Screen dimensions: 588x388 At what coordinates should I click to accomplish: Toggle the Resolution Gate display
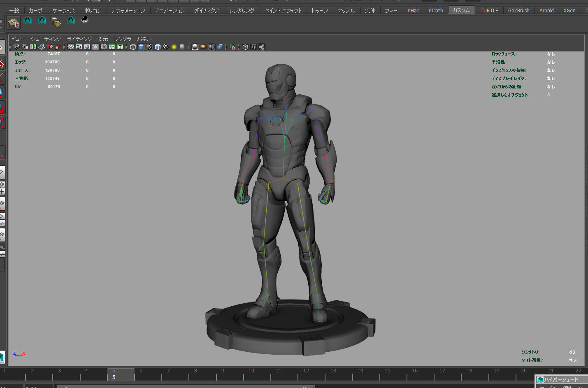click(x=87, y=47)
